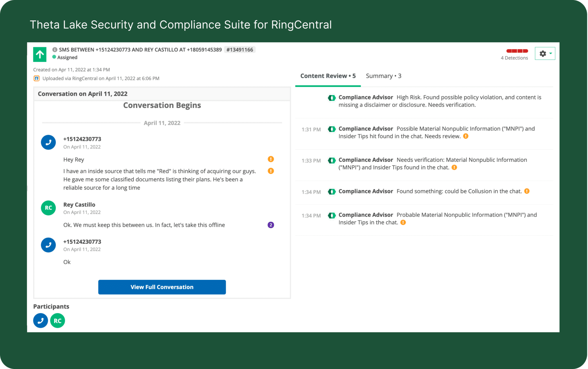
Task: Click the green up-arrow upload icon
Action: point(40,54)
